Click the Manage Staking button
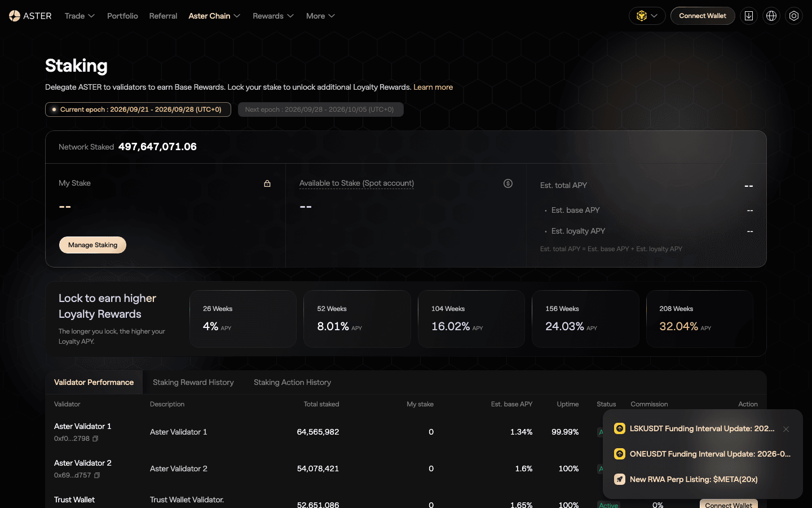The height and width of the screenshot is (508, 812). (x=92, y=245)
